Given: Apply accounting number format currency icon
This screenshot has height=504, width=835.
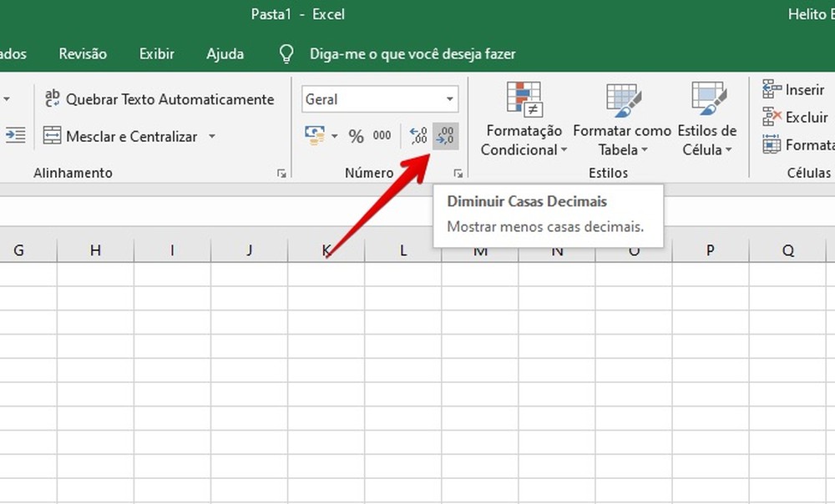Looking at the screenshot, I should pyautogui.click(x=316, y=135).
